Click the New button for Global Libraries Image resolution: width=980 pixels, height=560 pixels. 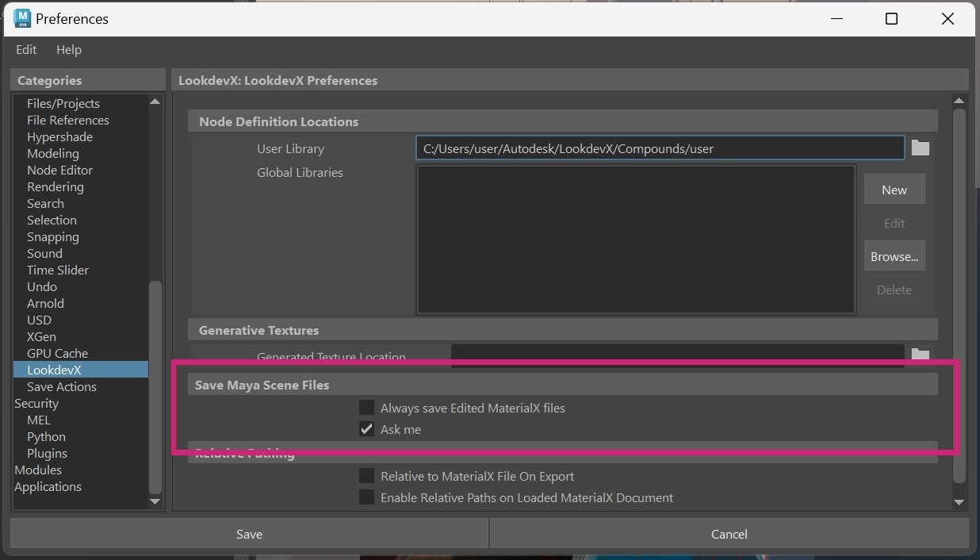point(894,190)
